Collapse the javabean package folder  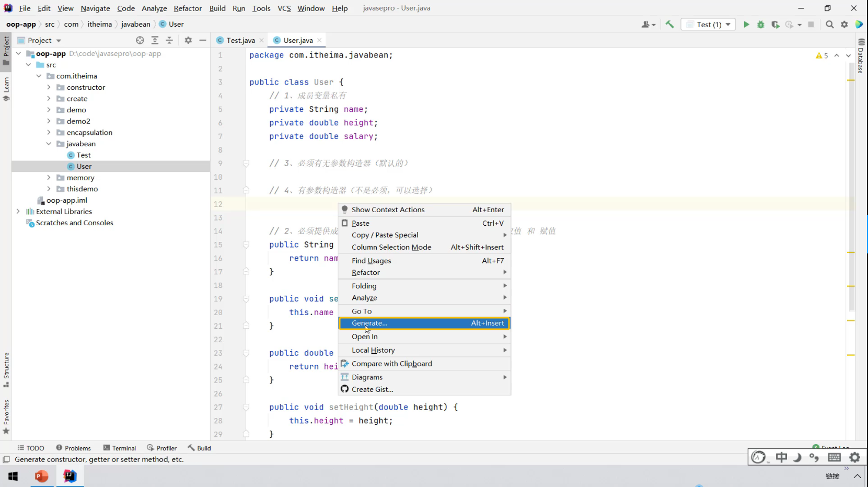(49, 144)
